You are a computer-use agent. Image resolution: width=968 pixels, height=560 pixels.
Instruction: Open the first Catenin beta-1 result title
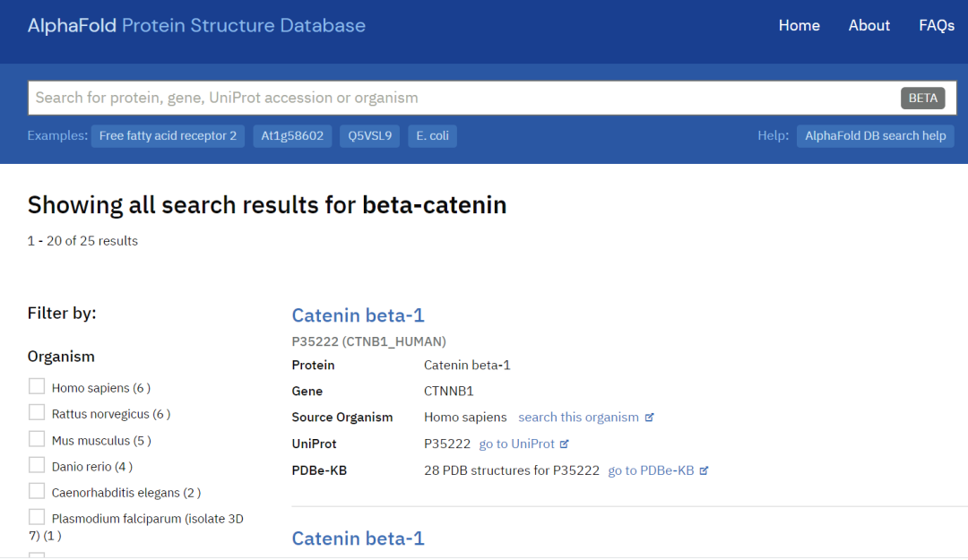click(358, 315)
